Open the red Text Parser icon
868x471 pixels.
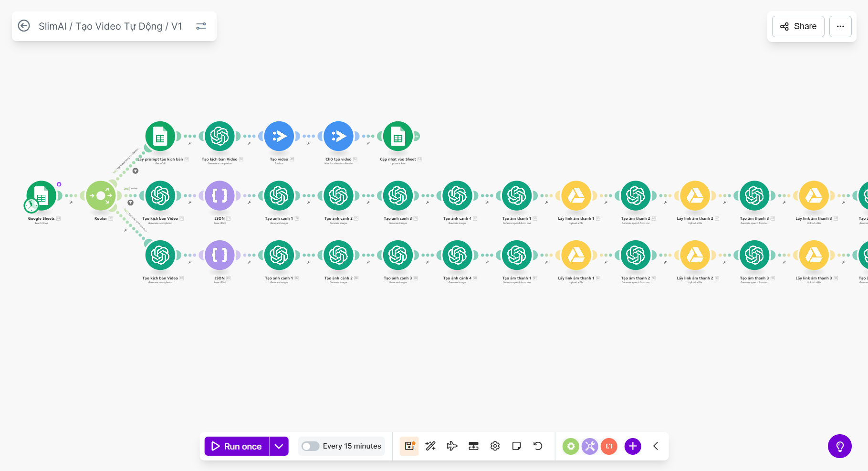click(x=609, y=446)
